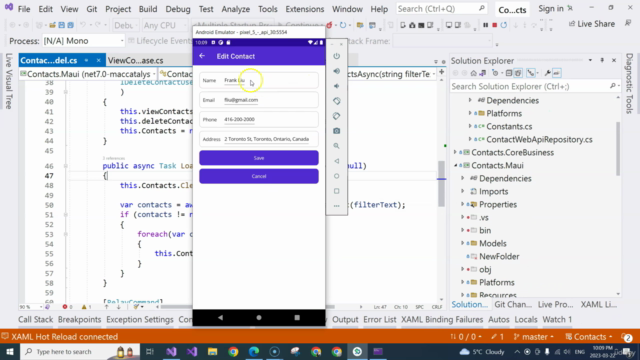Viewport: 640px width, 360px height.
Task: Expand the Models folder
Action: 462,243
